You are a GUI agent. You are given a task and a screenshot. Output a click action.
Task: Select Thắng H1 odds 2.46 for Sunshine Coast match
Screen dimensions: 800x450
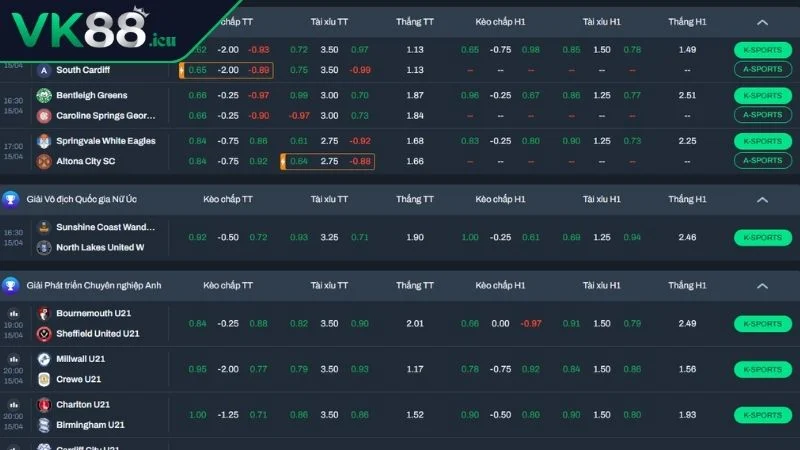687,237
